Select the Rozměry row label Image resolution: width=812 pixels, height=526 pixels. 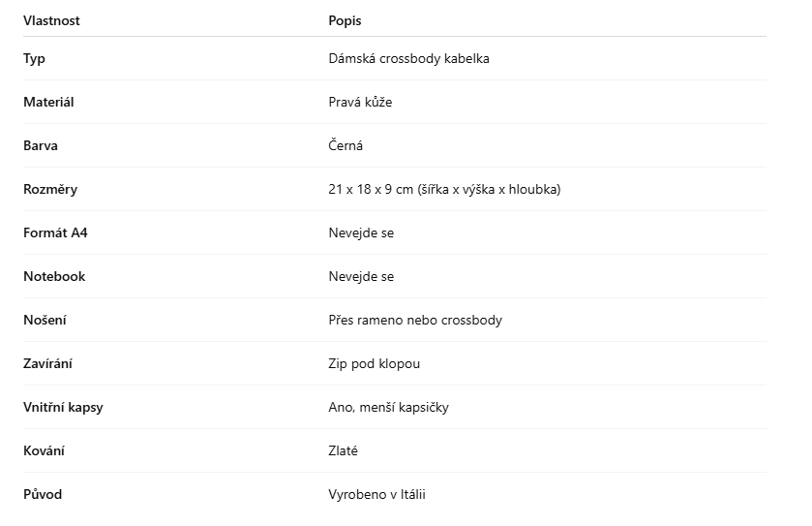click(x=50, y=189)
